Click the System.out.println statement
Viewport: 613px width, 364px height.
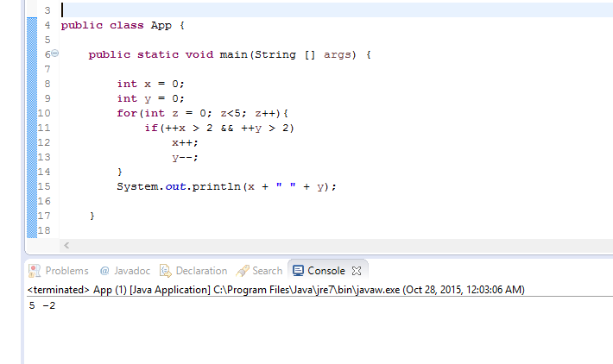(225, 186)
